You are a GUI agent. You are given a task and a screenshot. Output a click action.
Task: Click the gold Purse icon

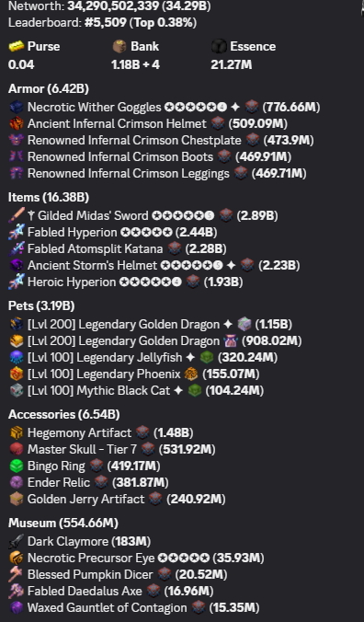pos(17,46)
